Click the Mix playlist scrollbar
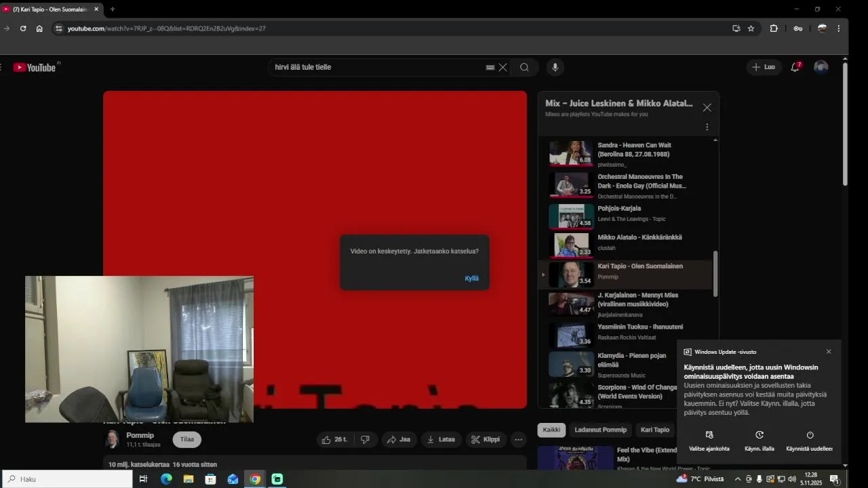868x488 pixels. (x=715, y=274)
